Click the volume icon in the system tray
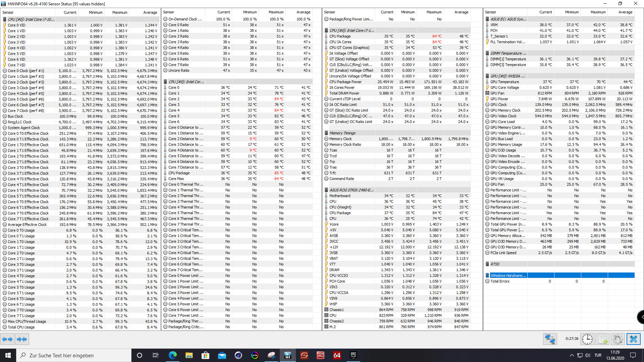644x362 pixels. click(x=588, y=355)
